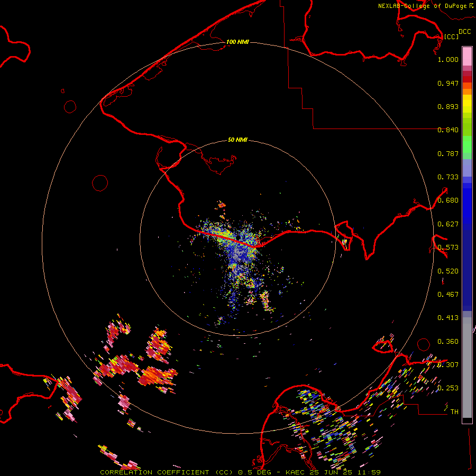Pick the lavender color bar segment

pos(467,168)
